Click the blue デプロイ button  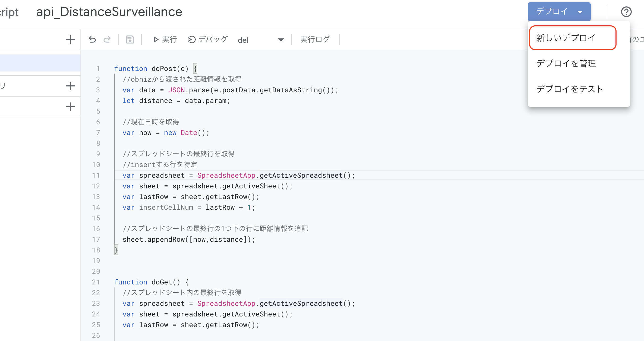pos(559,12)
